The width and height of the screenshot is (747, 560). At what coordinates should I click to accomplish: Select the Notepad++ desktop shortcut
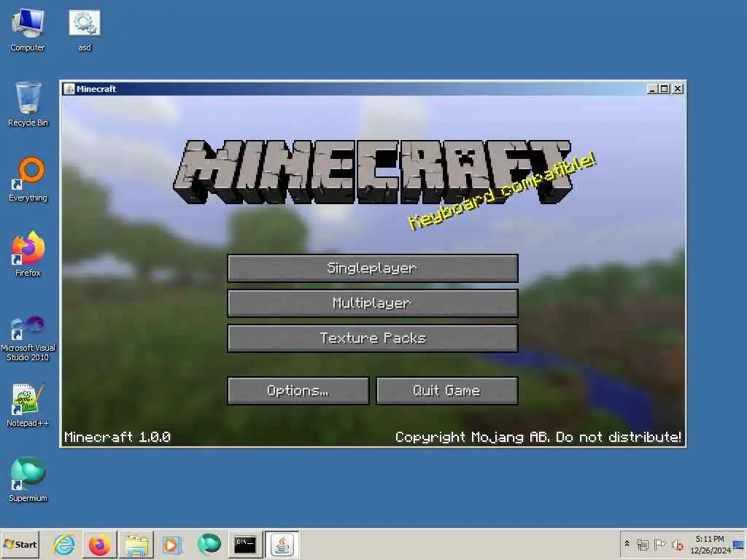point(28,405)
